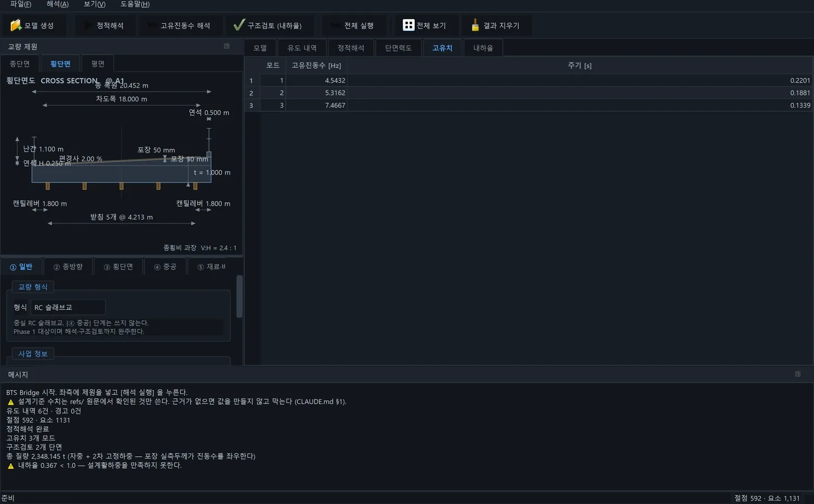Click the 주기 [s] column header
This screenshot has width=814, height=504.
point(580,66)
